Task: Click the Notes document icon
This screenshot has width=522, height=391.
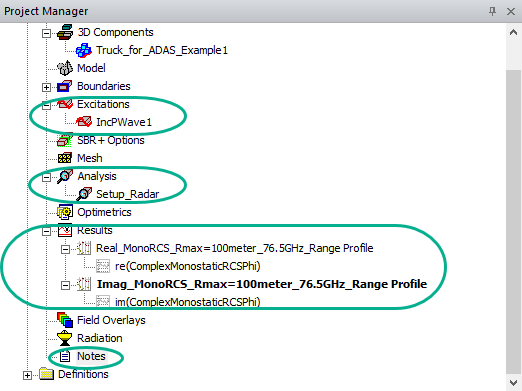Action: pyautogui.click(x=65, y=356)
